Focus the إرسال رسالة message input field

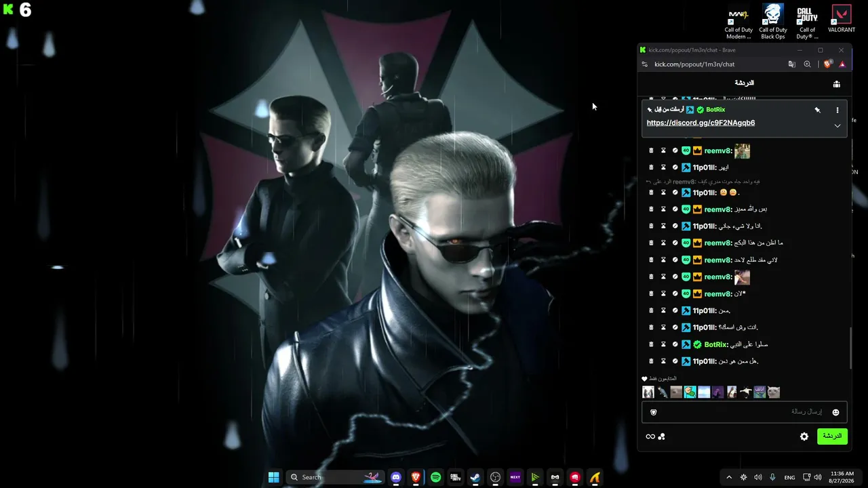(x=744, y=412)
